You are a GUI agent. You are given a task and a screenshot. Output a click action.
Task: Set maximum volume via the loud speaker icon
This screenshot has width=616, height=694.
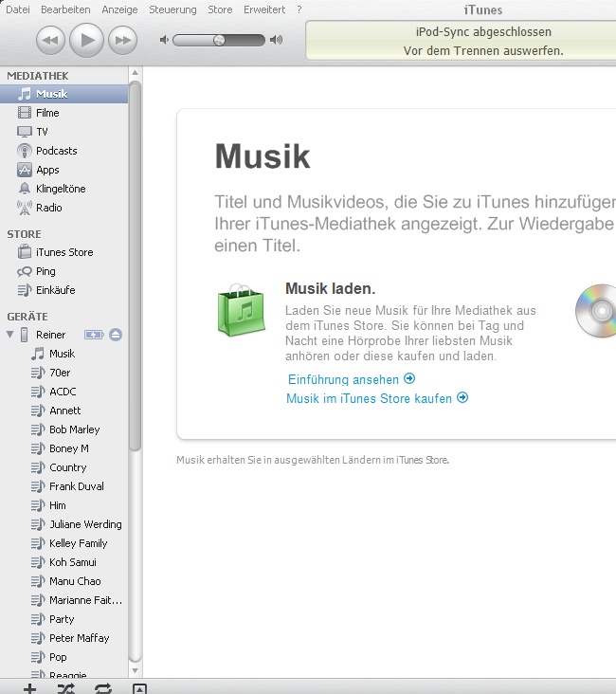pyautogui.click(x=276, y=40)
